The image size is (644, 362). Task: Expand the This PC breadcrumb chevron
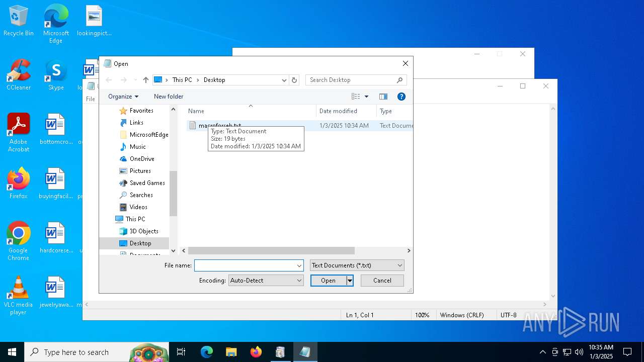coord(198,80)
